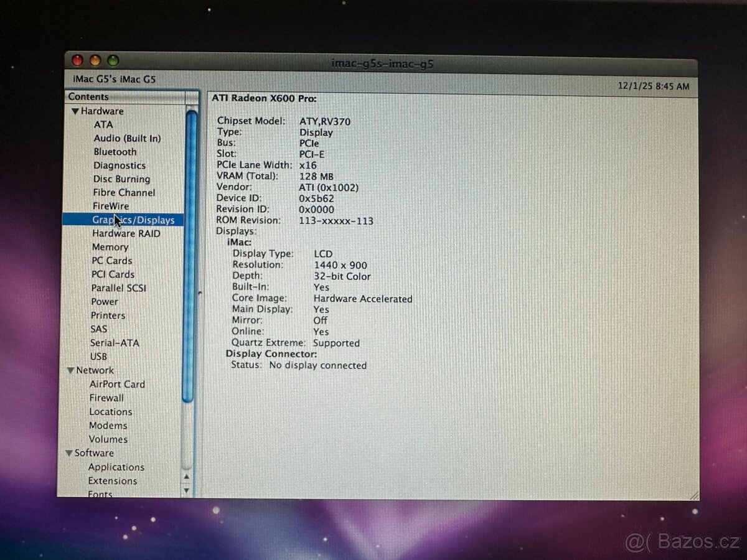Show the Applications software list

116,467
